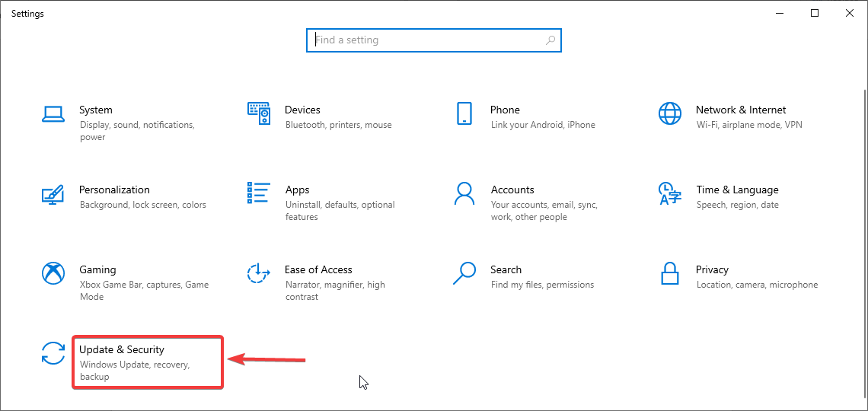Click 'Bluetooth, printers, mouse' description
The width and height of the screenshot is (868, 411).
tap(339, 125)
